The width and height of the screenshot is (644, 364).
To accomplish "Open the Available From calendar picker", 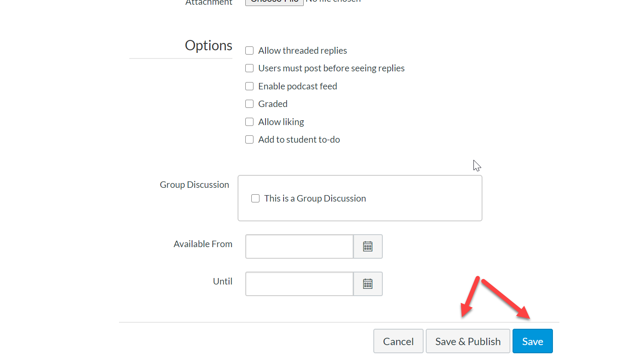I will [x=368, y=246].
